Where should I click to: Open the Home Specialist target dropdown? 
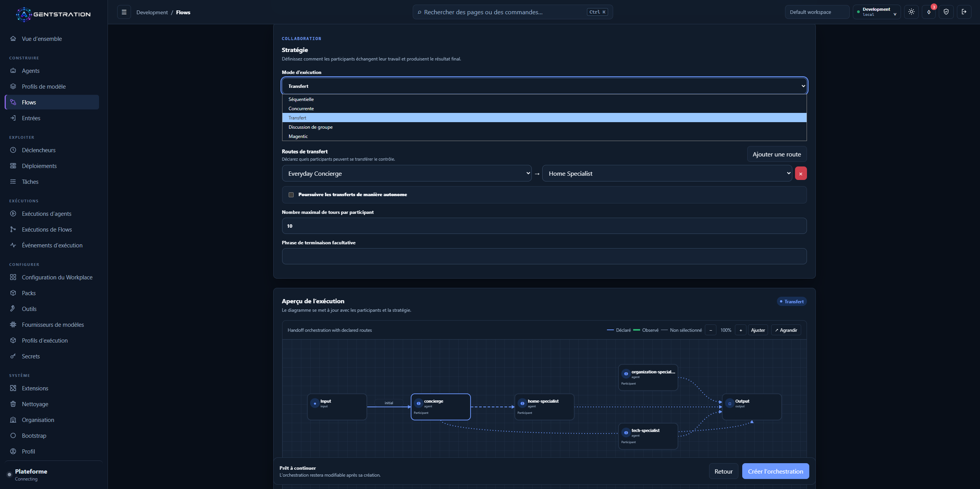click(667, 173)
